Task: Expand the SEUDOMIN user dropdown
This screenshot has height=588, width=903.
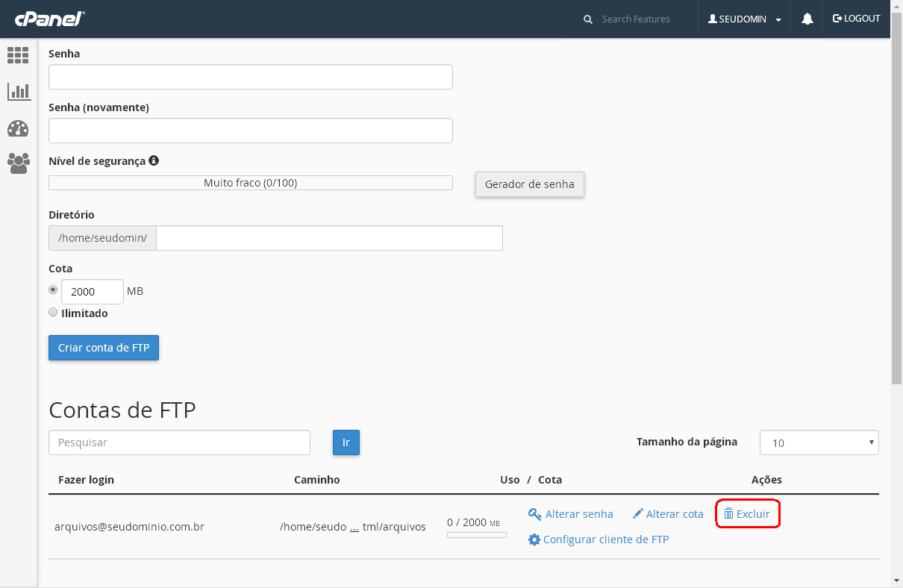Action: (x=744, y=19)
